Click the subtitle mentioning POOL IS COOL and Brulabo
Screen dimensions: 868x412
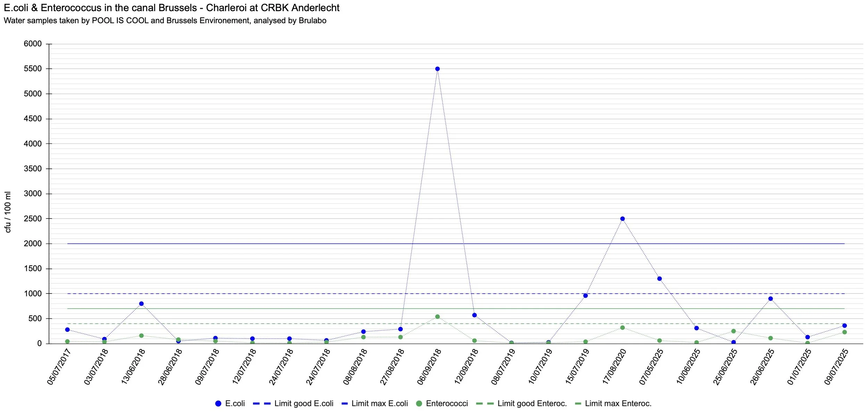[165, 20]
